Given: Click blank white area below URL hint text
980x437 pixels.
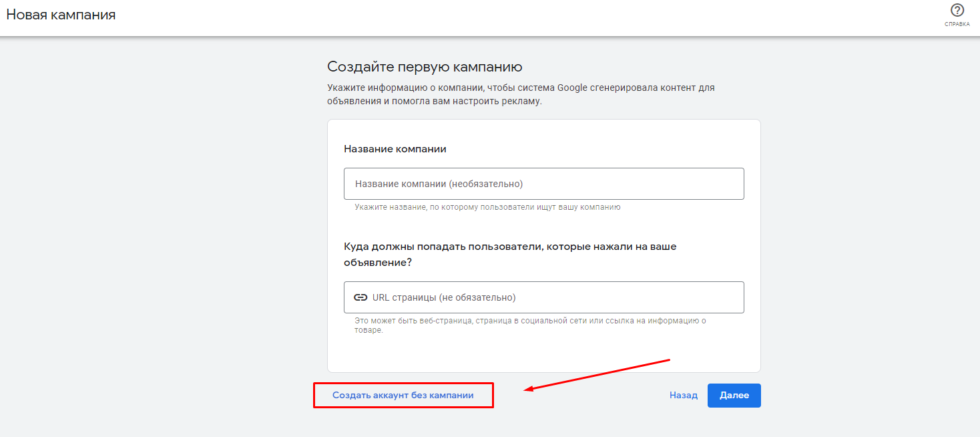Looking at the screenshot, I should [x=543, y=354].
